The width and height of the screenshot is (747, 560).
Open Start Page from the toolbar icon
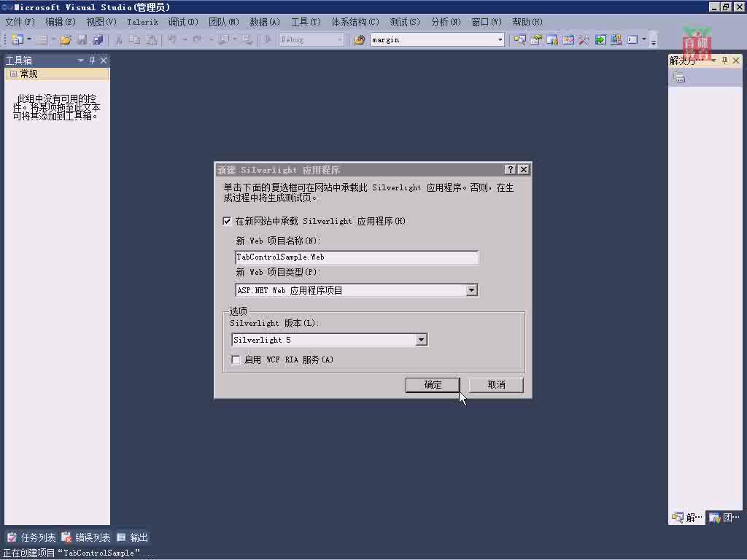pyautogui.click(x=568, y=40)
